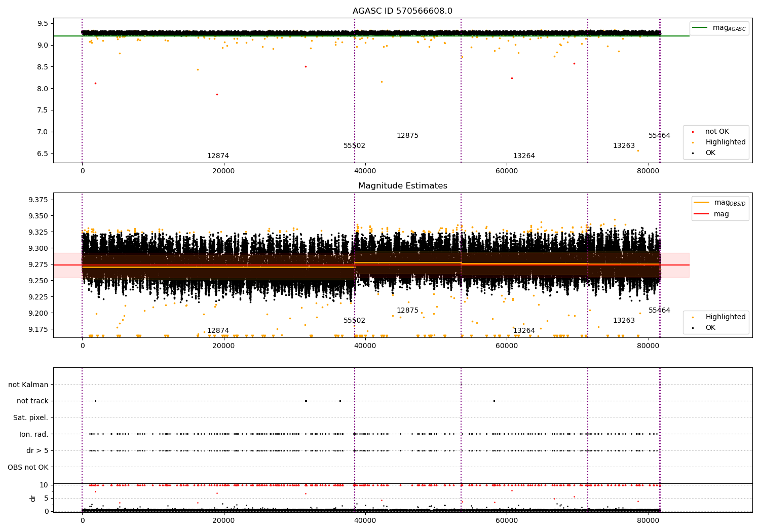The width and height of the screenshot is (760, 532).
Task: Click the 'Ion. rad.' axis label
Action: pos(34,434)
